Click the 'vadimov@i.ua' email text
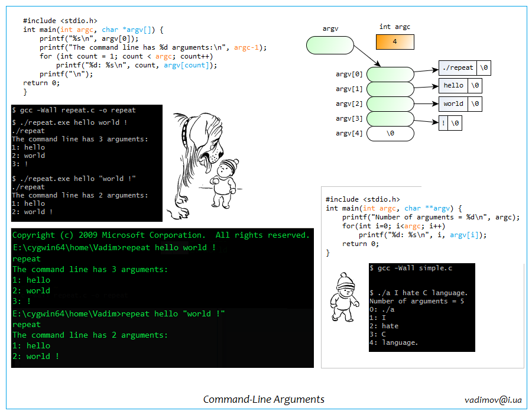The width and height of the screenshot is (532, 414). 493,400
